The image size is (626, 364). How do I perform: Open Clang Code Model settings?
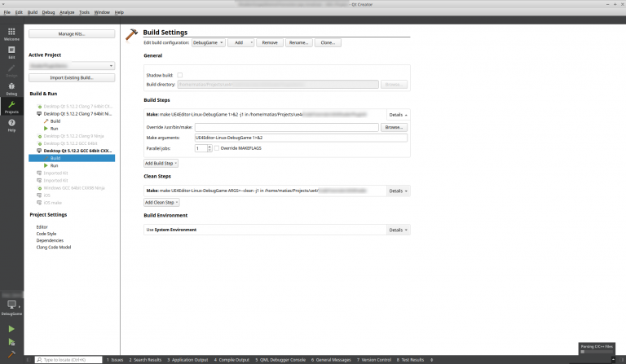click(x=54, y=248)
